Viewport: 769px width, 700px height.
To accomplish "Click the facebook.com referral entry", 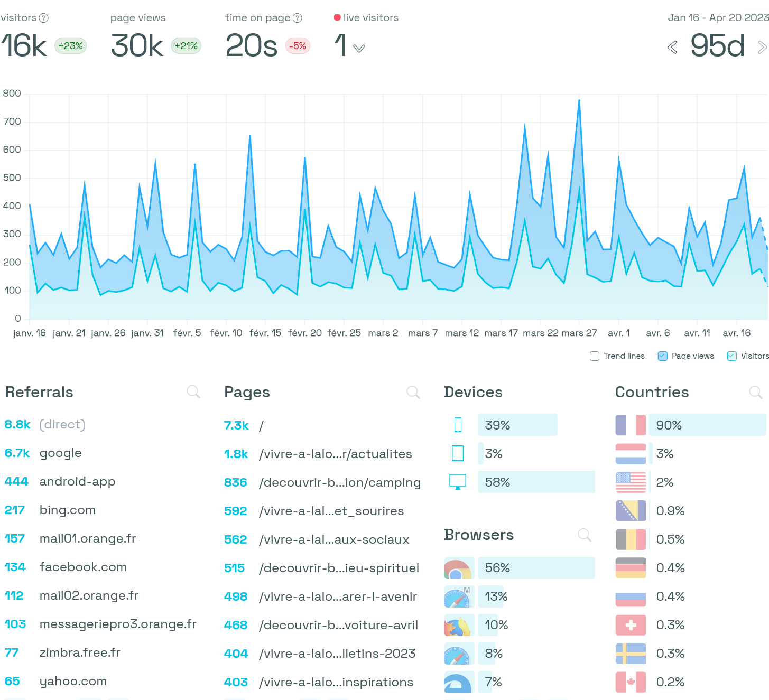I will click(x=83, y=567).
